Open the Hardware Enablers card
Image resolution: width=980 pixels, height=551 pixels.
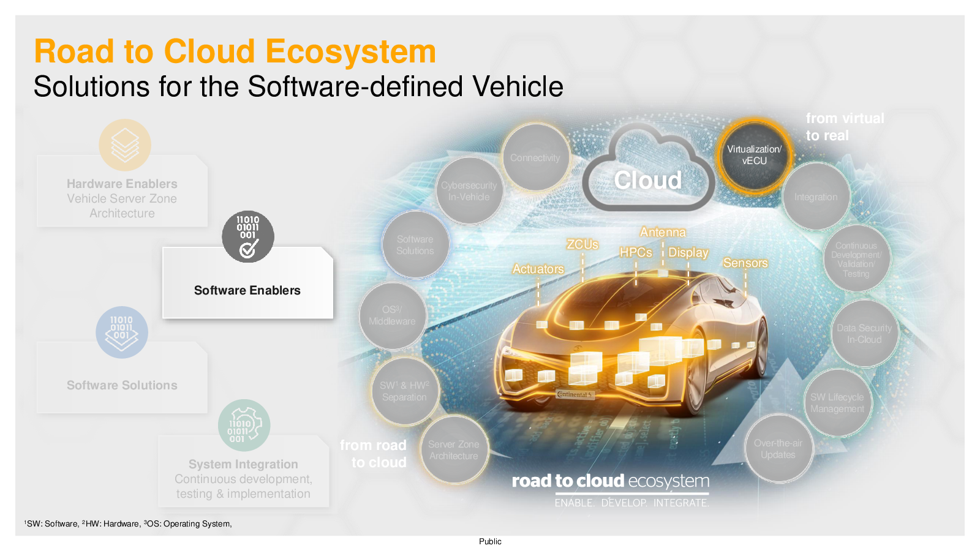[x=122, y=191]
